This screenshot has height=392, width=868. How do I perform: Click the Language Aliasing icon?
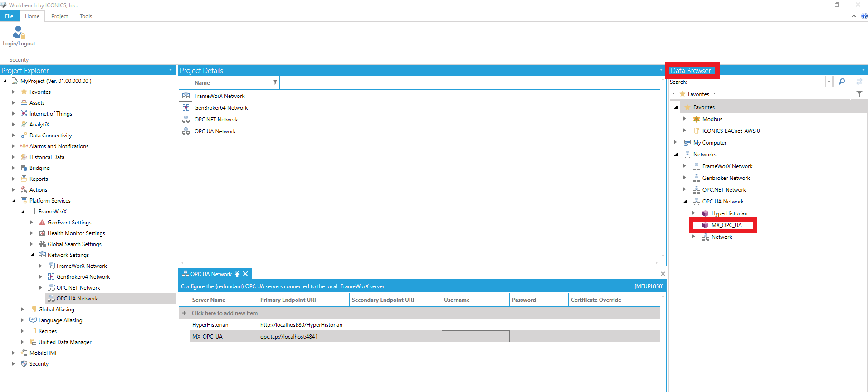point(33,320)
